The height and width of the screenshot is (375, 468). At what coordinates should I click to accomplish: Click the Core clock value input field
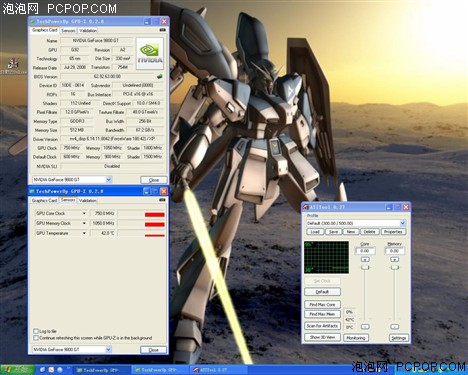tap(365, 251)
